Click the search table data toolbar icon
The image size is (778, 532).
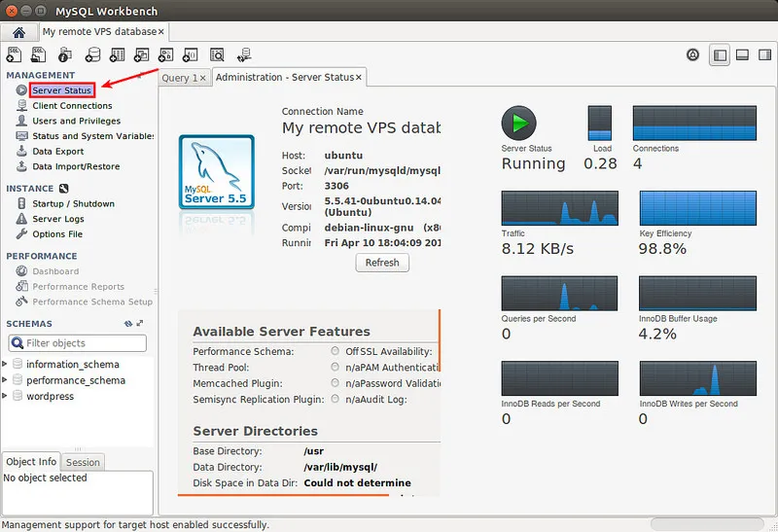coord(217,54)
